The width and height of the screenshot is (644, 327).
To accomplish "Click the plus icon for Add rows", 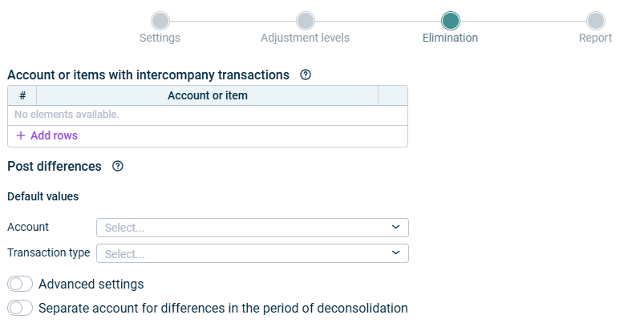I will 21,135.
